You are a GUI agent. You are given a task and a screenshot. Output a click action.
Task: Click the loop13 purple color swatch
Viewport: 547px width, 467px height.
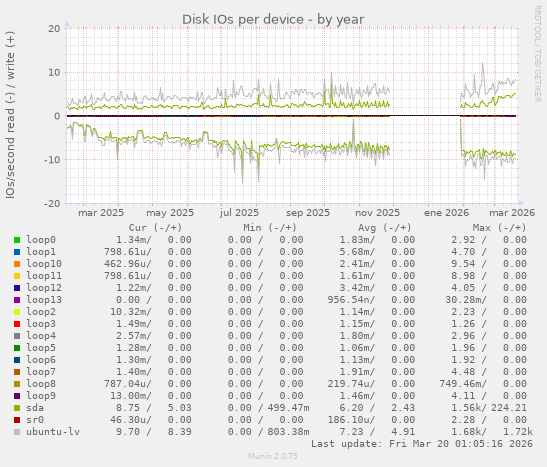17,300
